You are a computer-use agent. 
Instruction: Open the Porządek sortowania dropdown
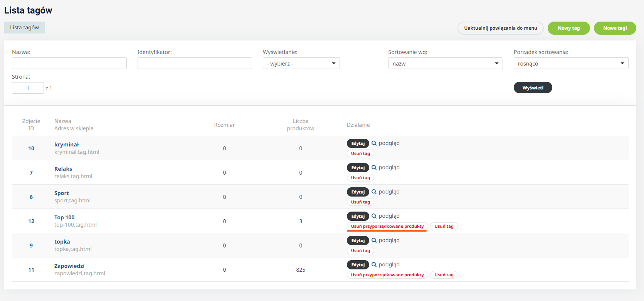[571, 64]
